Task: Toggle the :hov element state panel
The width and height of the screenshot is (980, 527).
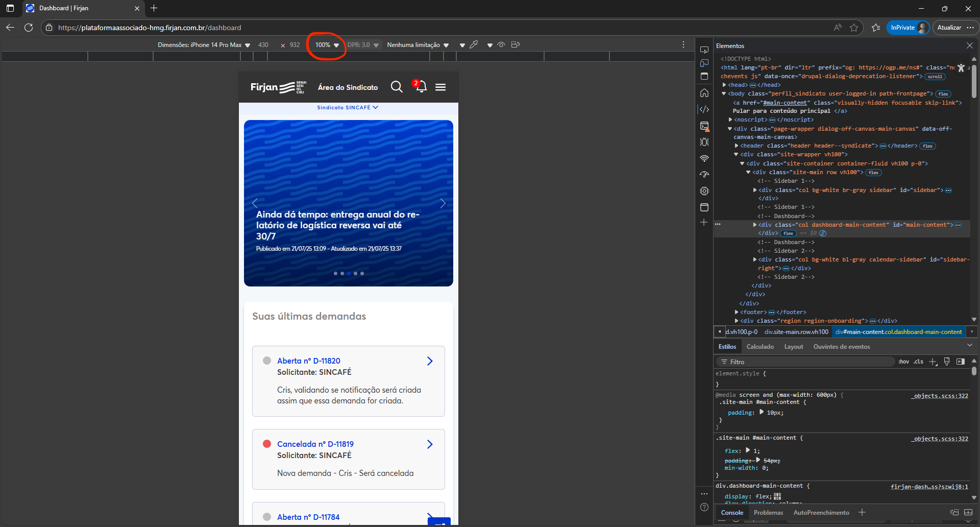Action: 903,362
